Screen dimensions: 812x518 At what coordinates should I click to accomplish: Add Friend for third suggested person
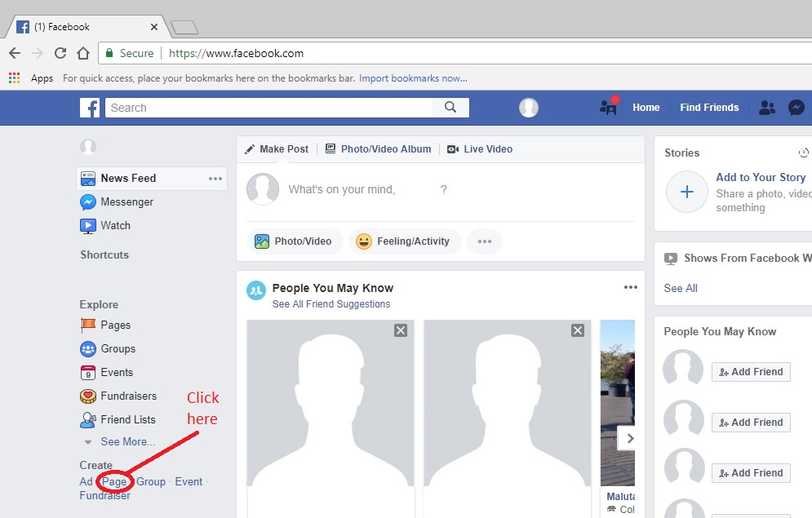click(751, 473)
